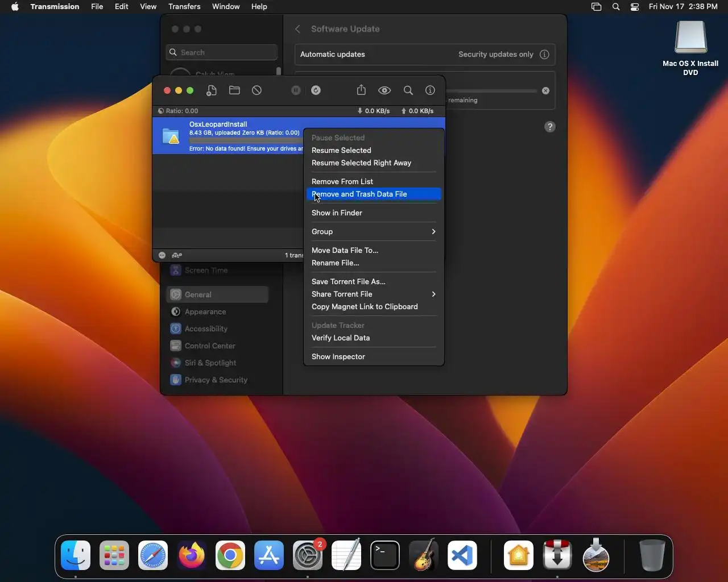Click Spotlight search in menu bar

(616, 6)
